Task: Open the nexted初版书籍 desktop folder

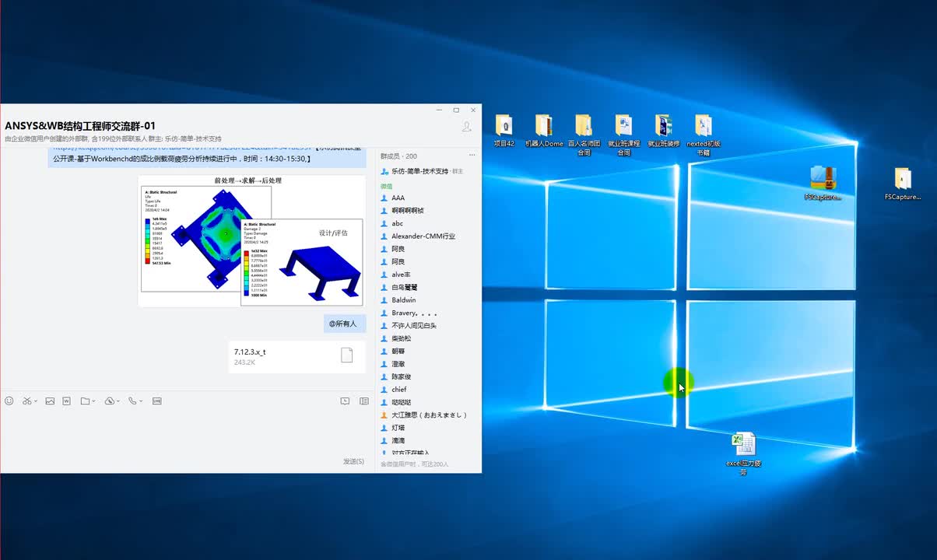Action: pos(703,135)
